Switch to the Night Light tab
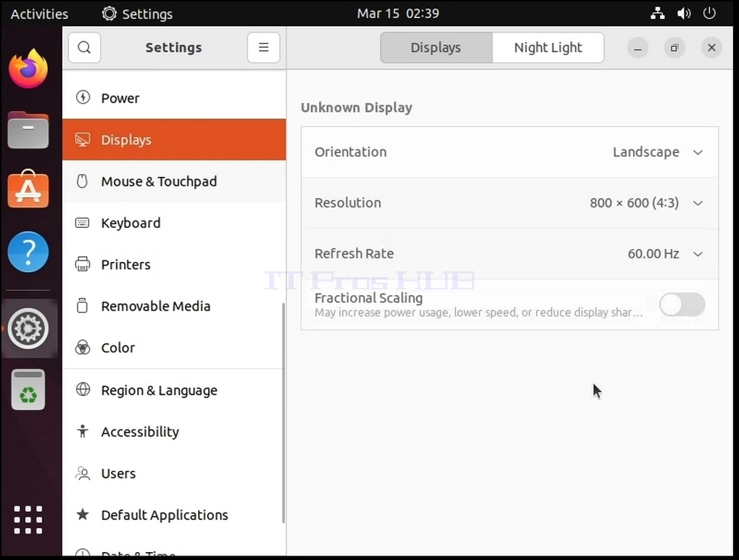 point(548,48)
